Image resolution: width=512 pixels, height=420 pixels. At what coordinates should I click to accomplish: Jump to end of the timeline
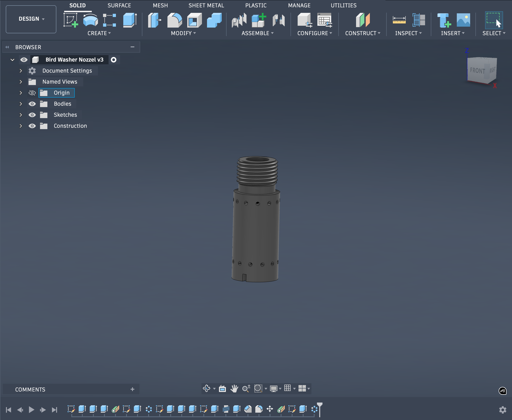click(54, 410)
